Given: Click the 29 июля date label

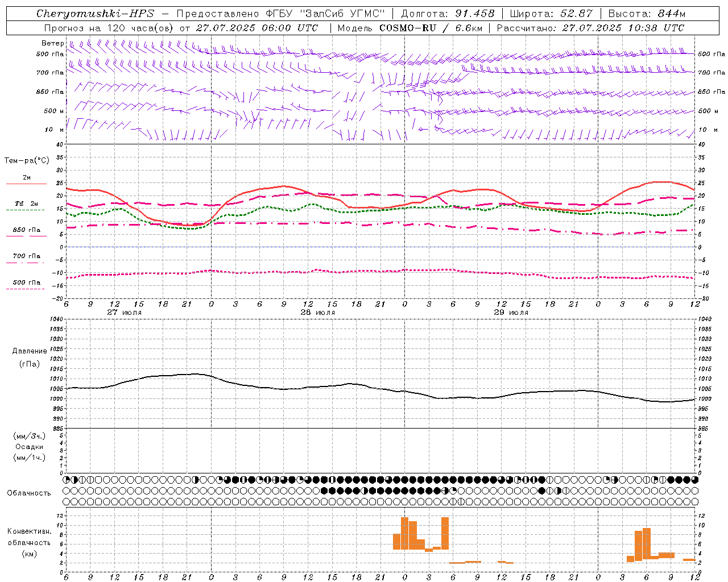Looking at the screenshot, I should 511,313.
